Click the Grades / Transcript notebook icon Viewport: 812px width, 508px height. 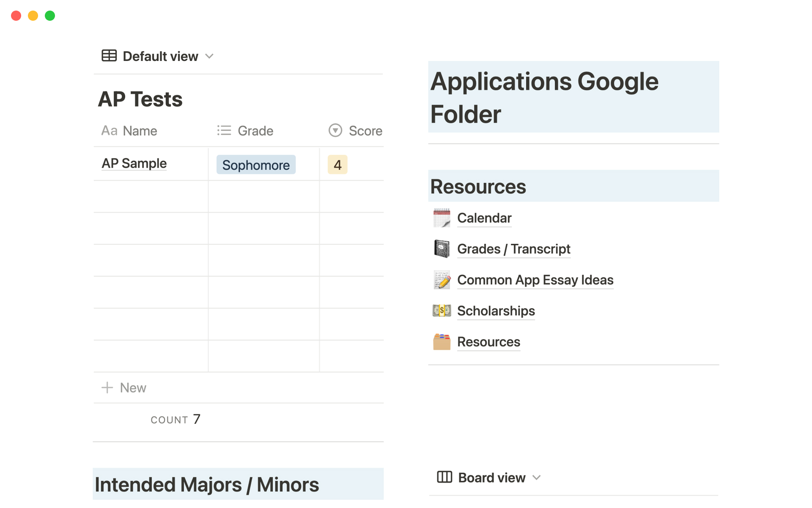[442, 249]
